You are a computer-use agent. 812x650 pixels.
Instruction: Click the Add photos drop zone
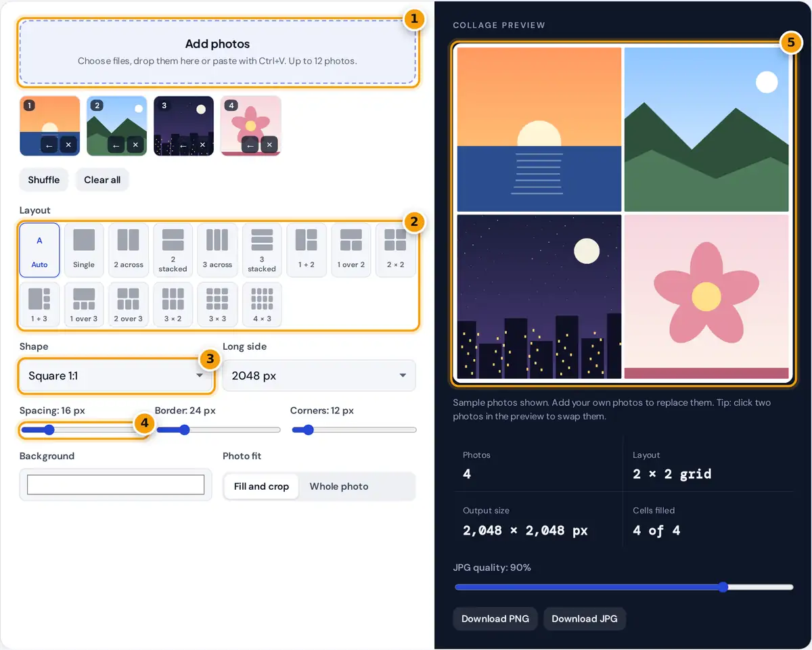click(x=217, y=52)
